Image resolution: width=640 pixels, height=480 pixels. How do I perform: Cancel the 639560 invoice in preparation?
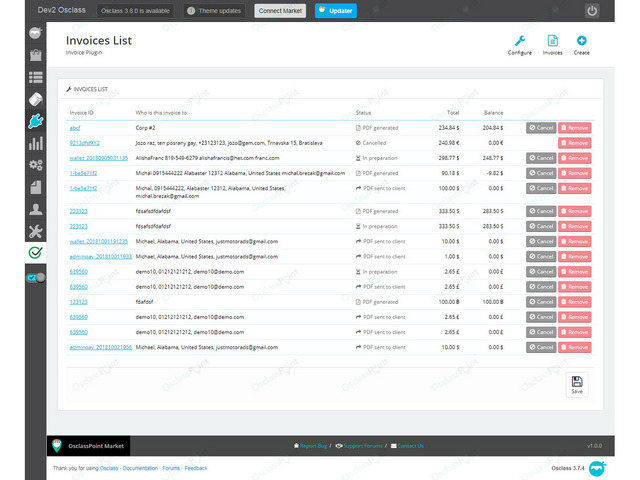click(541, 271)
